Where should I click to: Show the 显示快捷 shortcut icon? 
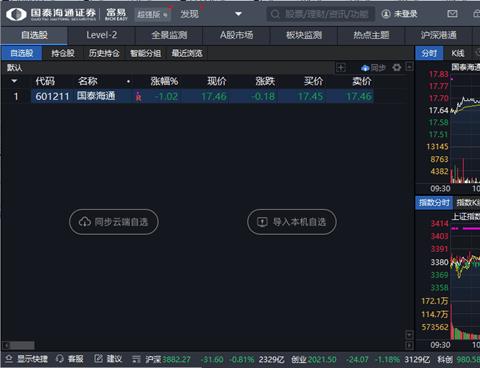coord(9,359)
